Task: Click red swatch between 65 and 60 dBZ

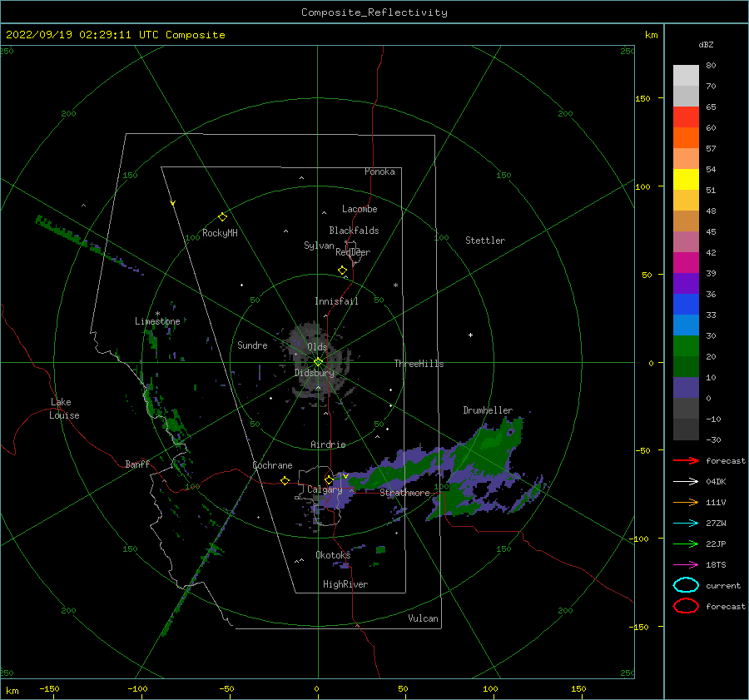Action: pyautogui.click(x=686, y=117)
